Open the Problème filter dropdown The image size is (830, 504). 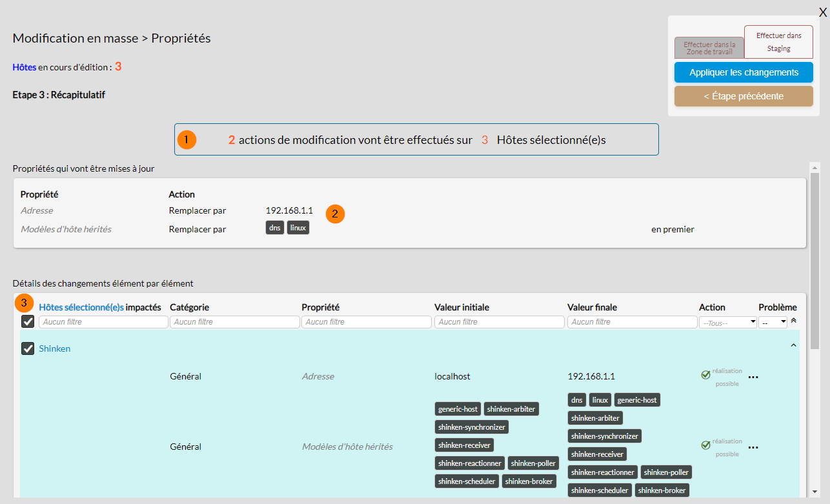(x=773, y=322)
